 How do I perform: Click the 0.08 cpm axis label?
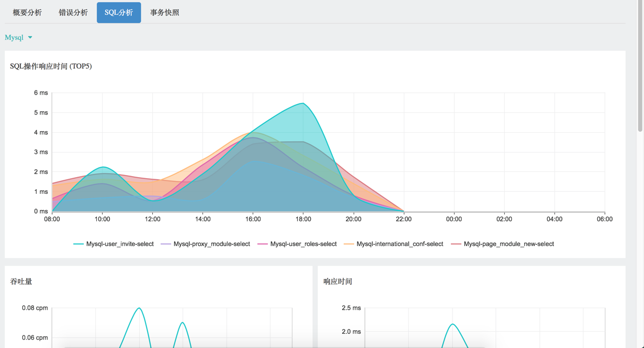tap(35, 308)
